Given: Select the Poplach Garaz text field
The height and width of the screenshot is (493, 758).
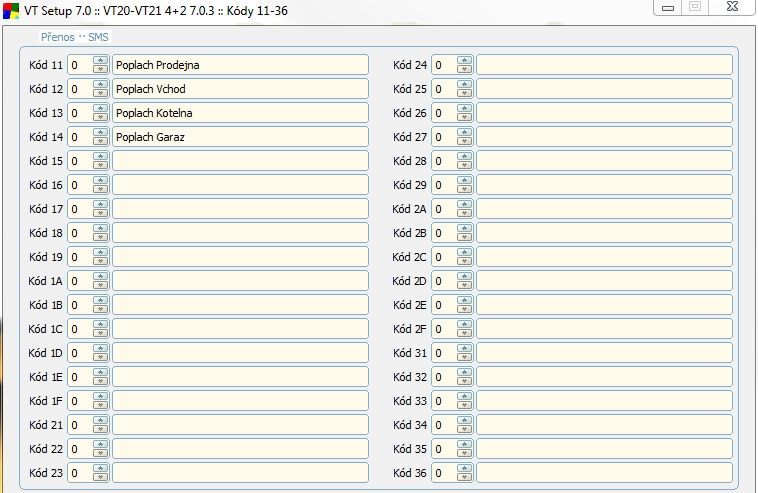Looking at the screenshot, I should [240, 137].
